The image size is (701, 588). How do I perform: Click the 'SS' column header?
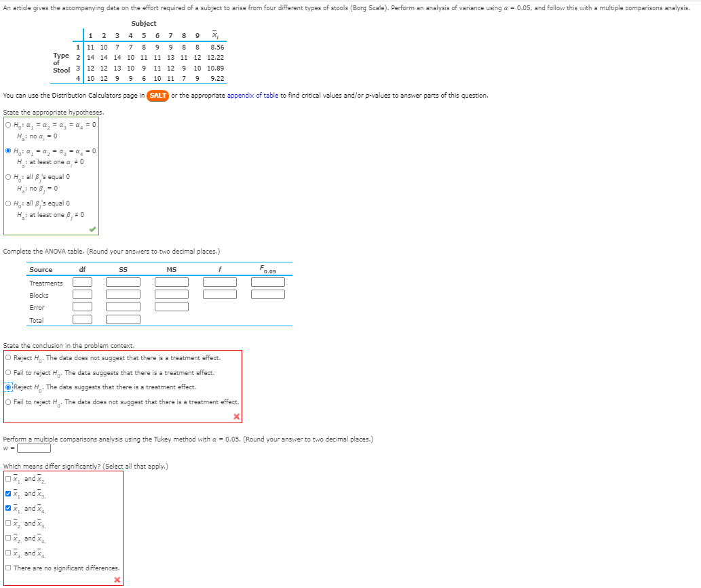[x=123, y=270]
